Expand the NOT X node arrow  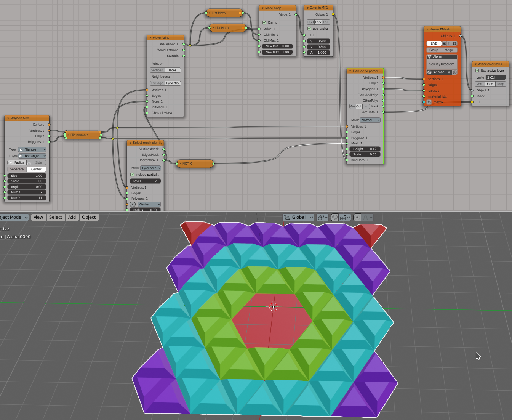[x=181, y=164]
